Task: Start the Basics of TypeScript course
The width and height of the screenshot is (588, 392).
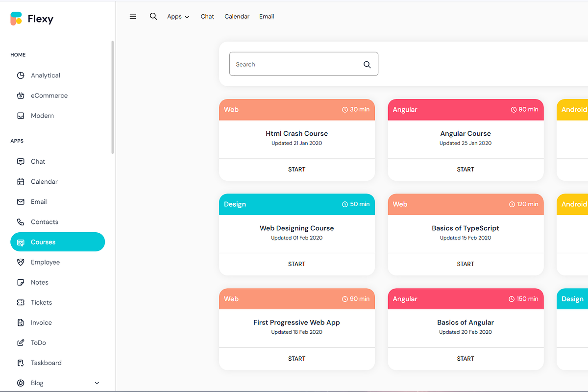Action: (x=465, y=264)
